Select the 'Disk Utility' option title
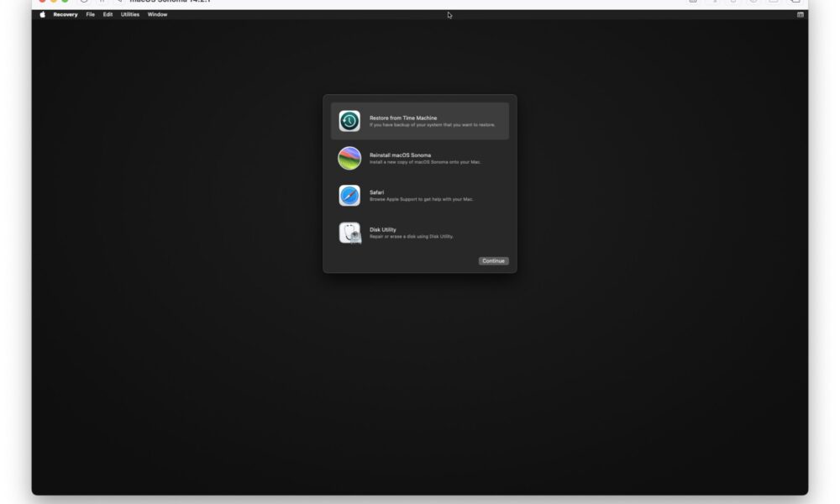Screen dimensions: 840x504 383,229
